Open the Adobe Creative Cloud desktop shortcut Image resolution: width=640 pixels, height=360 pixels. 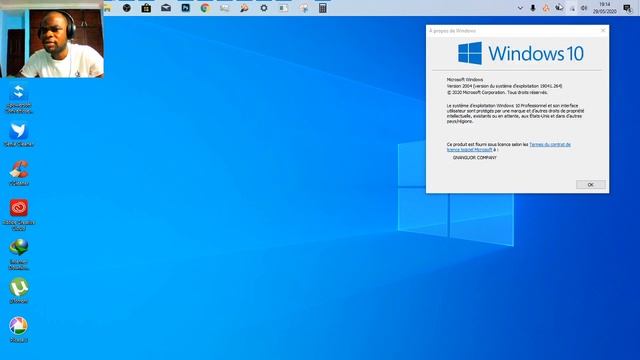tap(19, 214)
